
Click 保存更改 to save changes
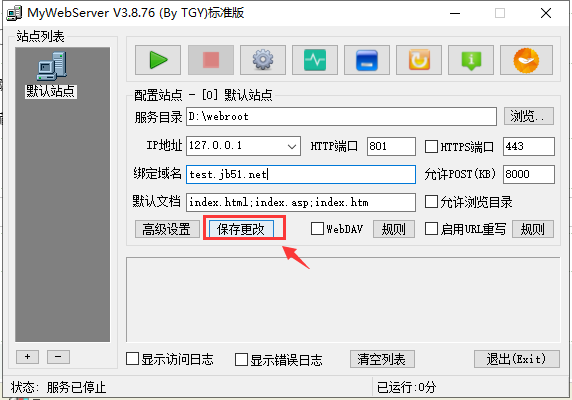tap(241, 229)
